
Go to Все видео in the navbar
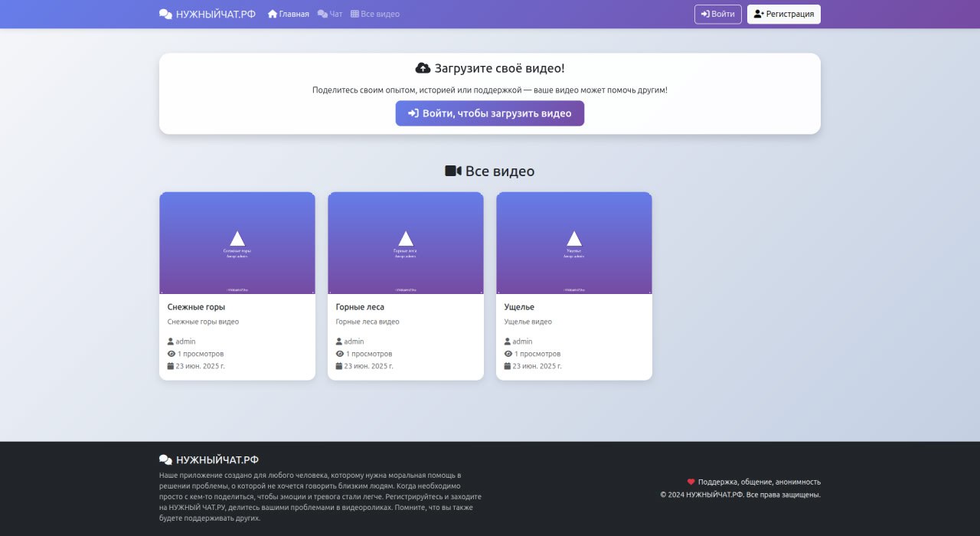(375, 14)
